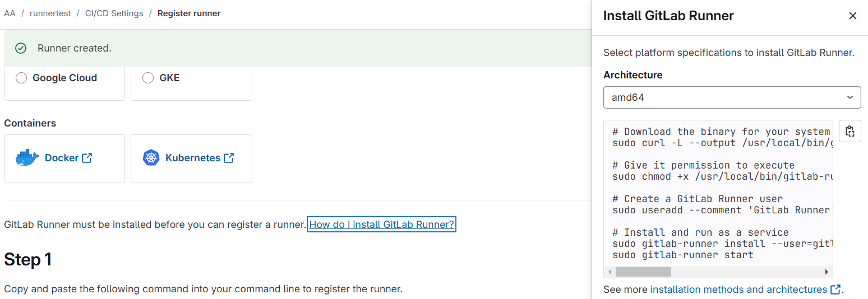Screen dimensions: 868x299
Task: Copy the runner install commands to clipboard
Action: pos(850,132)
